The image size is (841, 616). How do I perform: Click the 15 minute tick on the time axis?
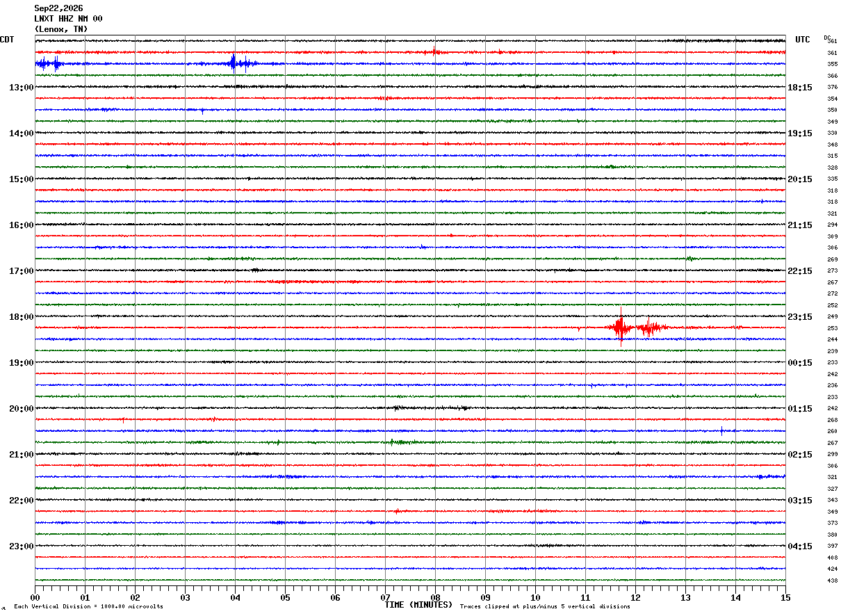(x=785, y=597)
